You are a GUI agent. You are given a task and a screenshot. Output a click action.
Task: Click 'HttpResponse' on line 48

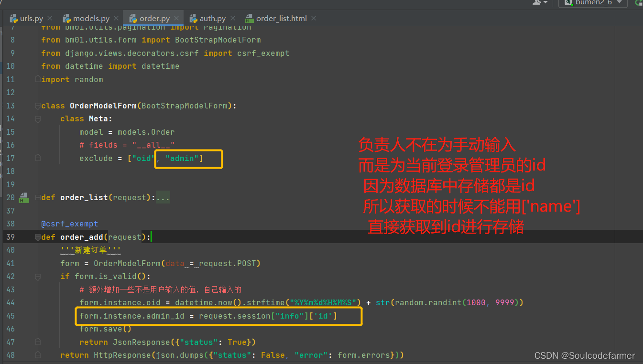(122, 355)
